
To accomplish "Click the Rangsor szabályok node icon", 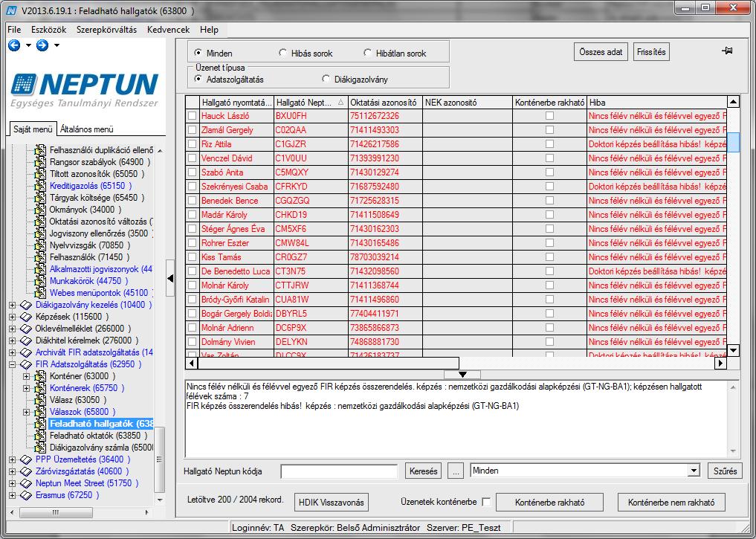I will [x=41, y=163].
